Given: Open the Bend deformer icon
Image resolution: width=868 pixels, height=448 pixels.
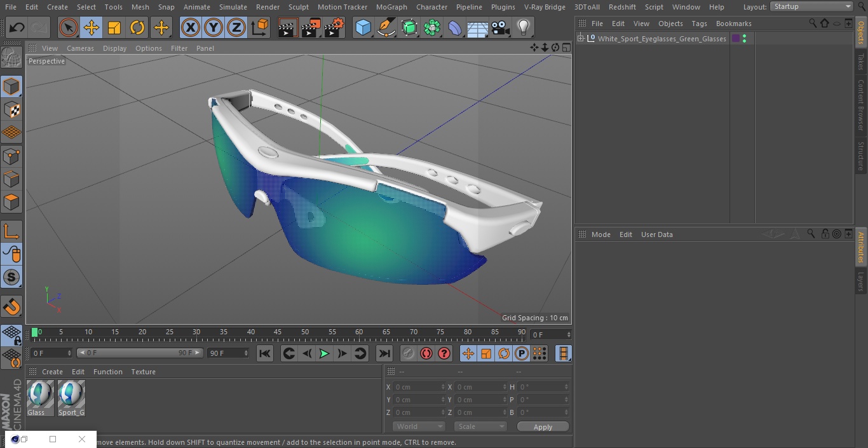Looking at the screenshot, I should click(455, 28).
